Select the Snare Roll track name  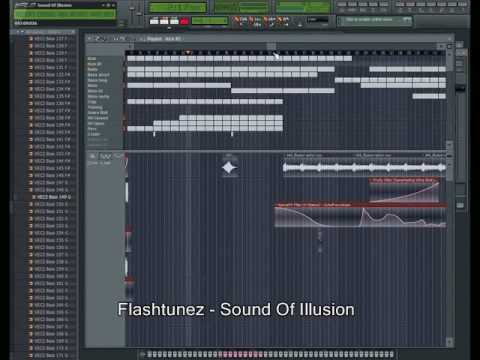(x=98, y=113)
